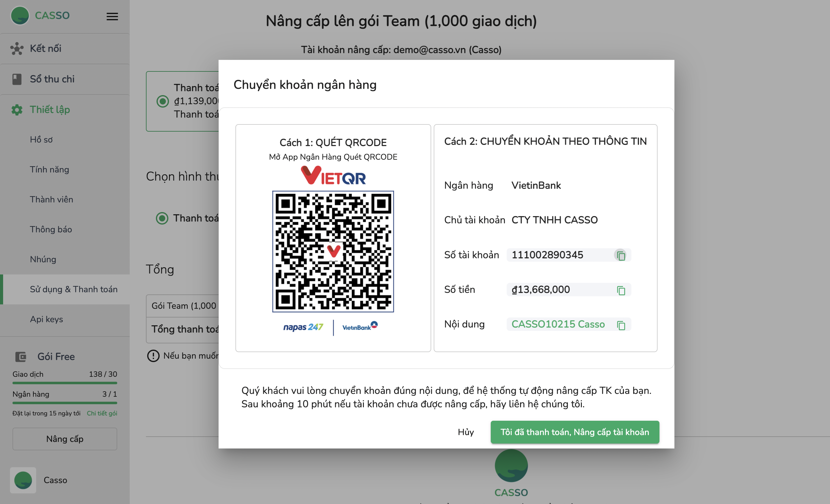
Task: Open the Api keys menu item
Action: [46, 319]
